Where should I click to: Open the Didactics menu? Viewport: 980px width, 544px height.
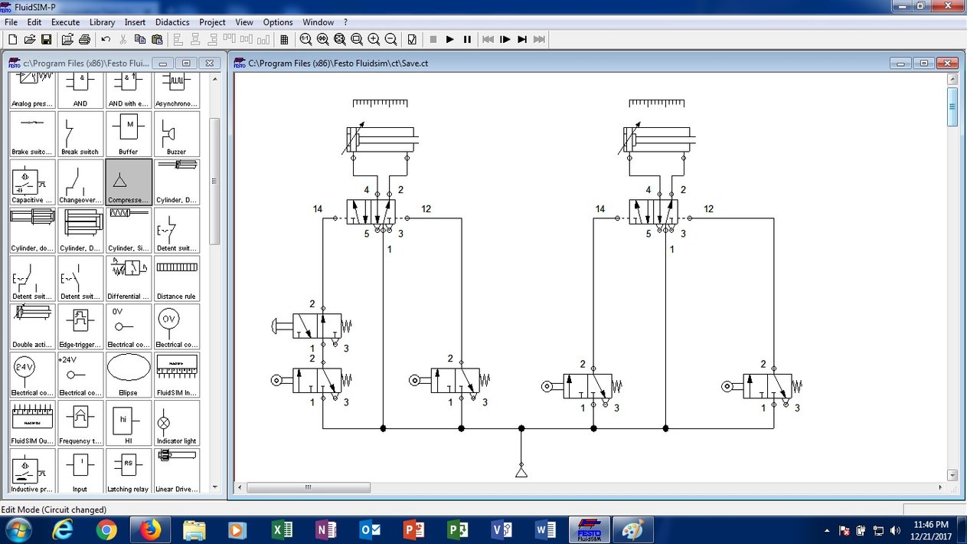tap(171, 21)
